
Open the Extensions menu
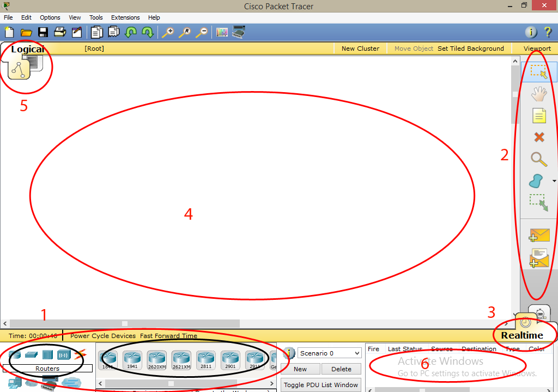click(x=125, y=17)
